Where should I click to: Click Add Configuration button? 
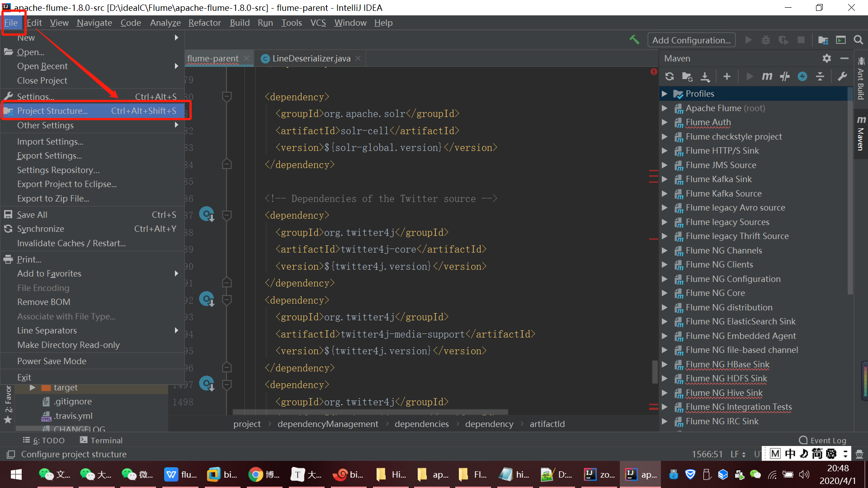(x=691, y=40)
